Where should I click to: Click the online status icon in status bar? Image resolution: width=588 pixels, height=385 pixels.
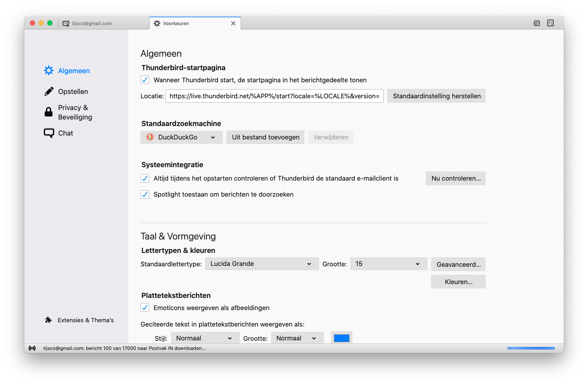32,348
